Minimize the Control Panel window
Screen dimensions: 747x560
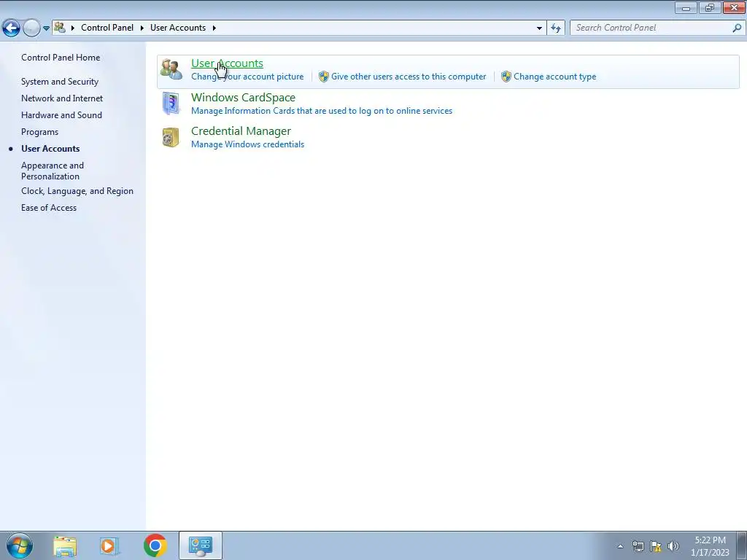click(x=686, y=7)
